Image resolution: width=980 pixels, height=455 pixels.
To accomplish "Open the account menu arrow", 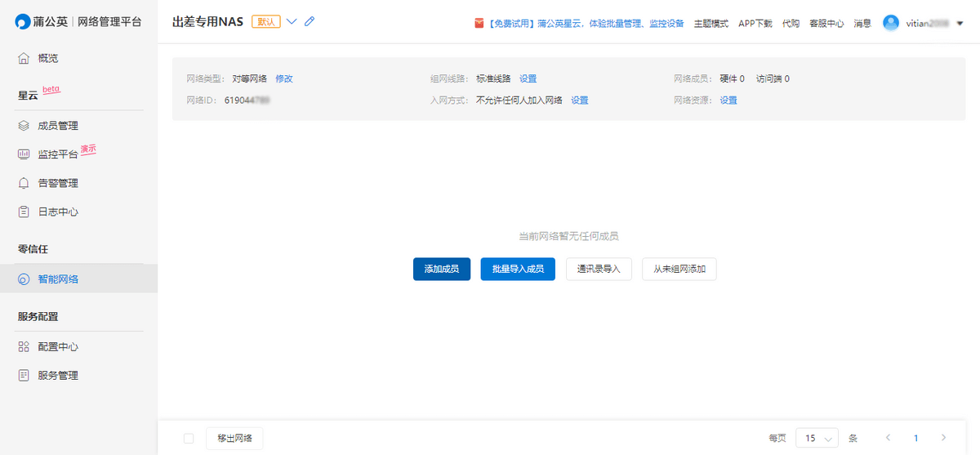I will pos(959,24).
